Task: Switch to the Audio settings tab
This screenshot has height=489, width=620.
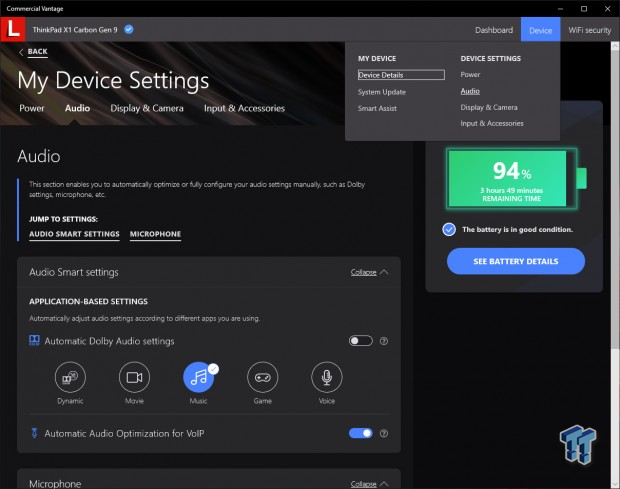Action: [x=78, y=108]
